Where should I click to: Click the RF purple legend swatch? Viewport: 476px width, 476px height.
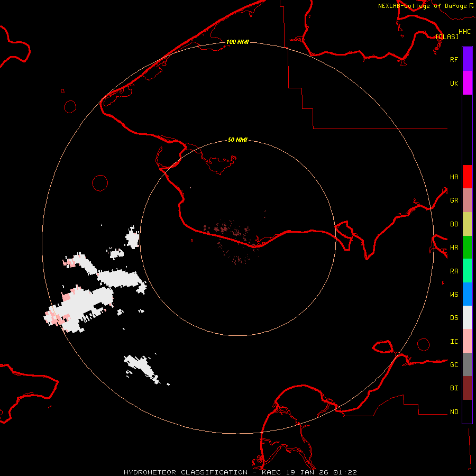point(467,59)
